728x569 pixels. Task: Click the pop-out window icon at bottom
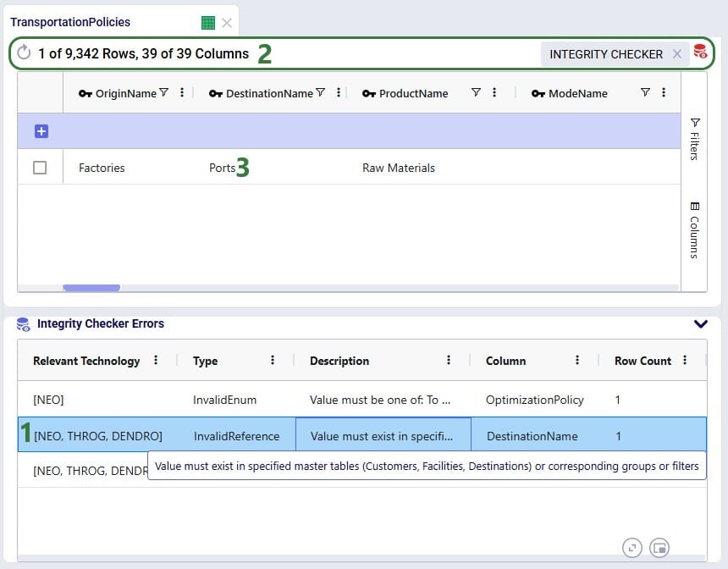pos(659,548)
